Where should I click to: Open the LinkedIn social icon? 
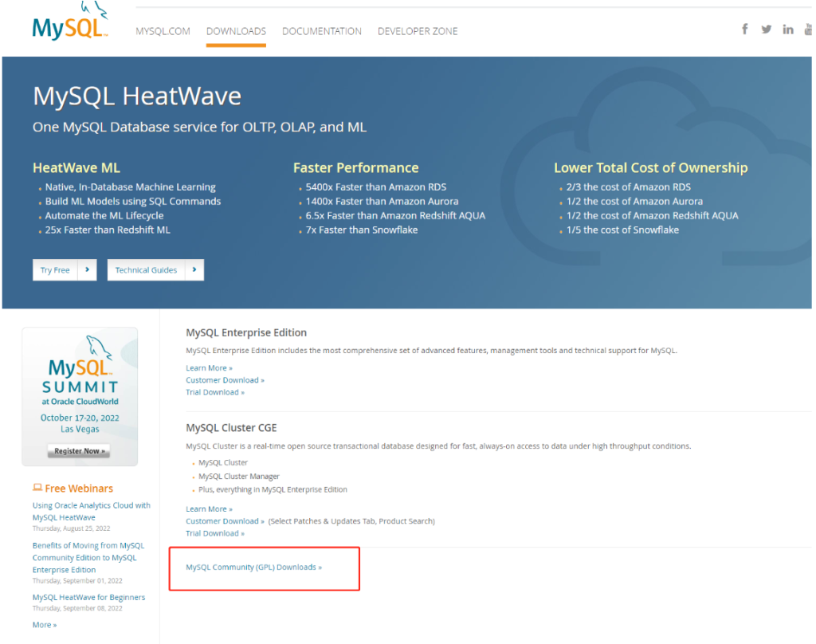point(788,29)
